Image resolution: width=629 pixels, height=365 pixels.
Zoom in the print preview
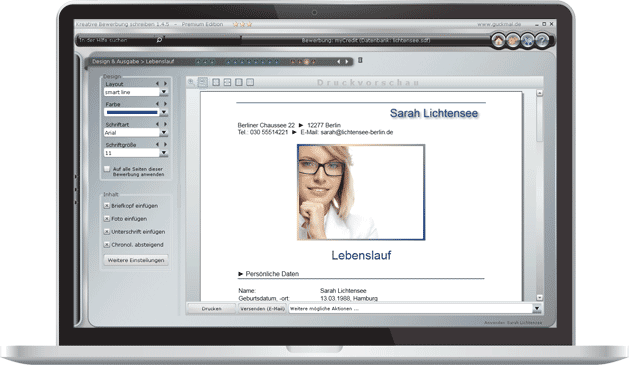191,82
